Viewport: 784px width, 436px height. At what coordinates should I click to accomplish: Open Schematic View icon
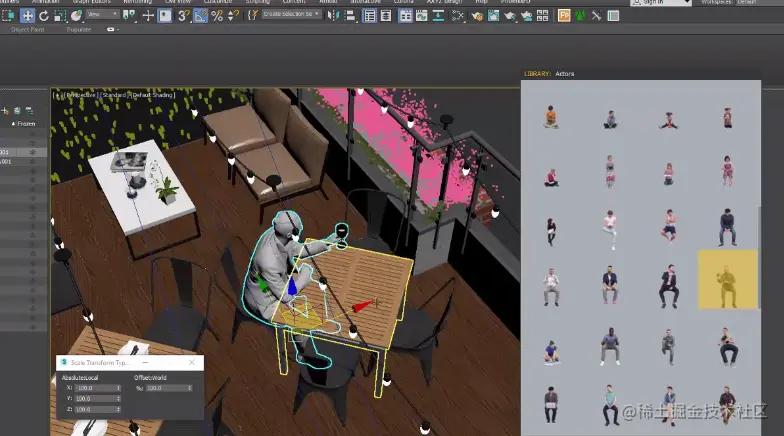coord(458,16)
